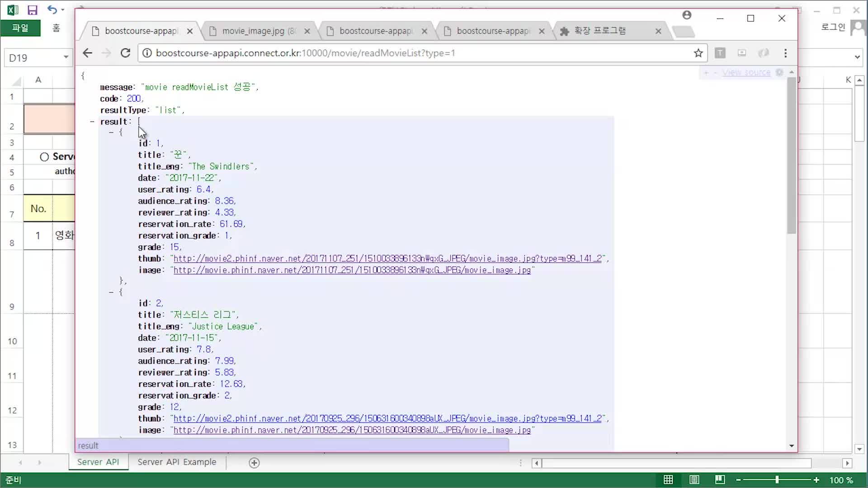This screenshot has width=868, height=488.
Task: Open the View source link
Action: point(746,73)
